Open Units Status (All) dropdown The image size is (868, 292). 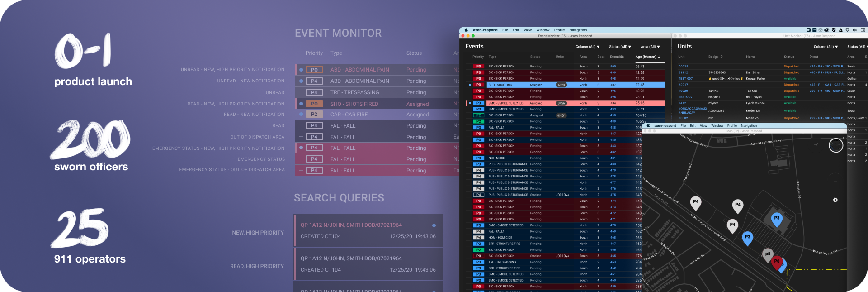(857, 47)
